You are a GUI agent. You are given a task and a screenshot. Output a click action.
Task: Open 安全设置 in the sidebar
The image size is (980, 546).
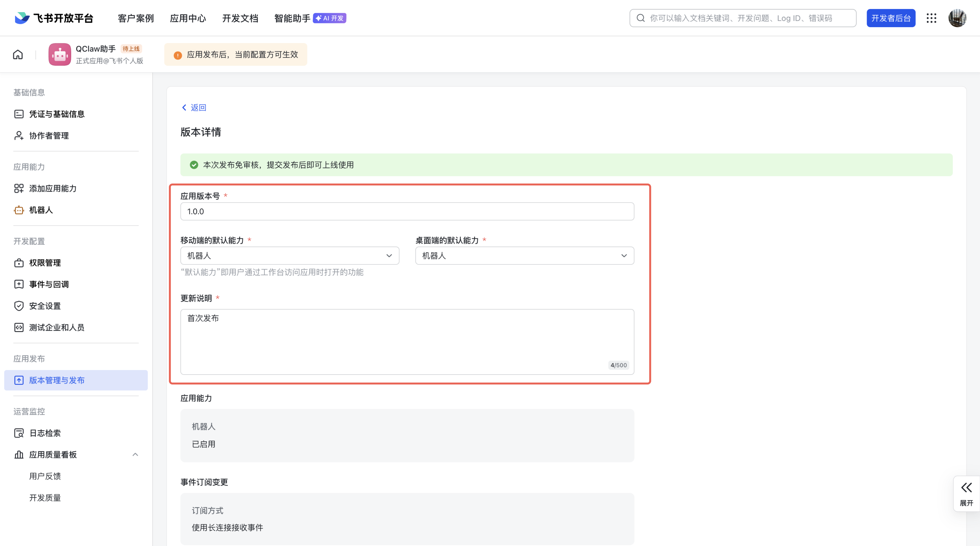(45, 306)
